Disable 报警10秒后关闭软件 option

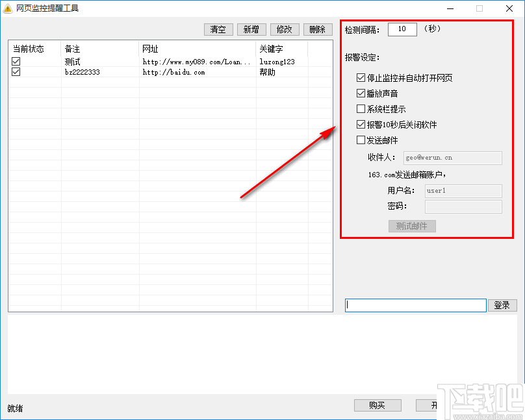[361, 124]
